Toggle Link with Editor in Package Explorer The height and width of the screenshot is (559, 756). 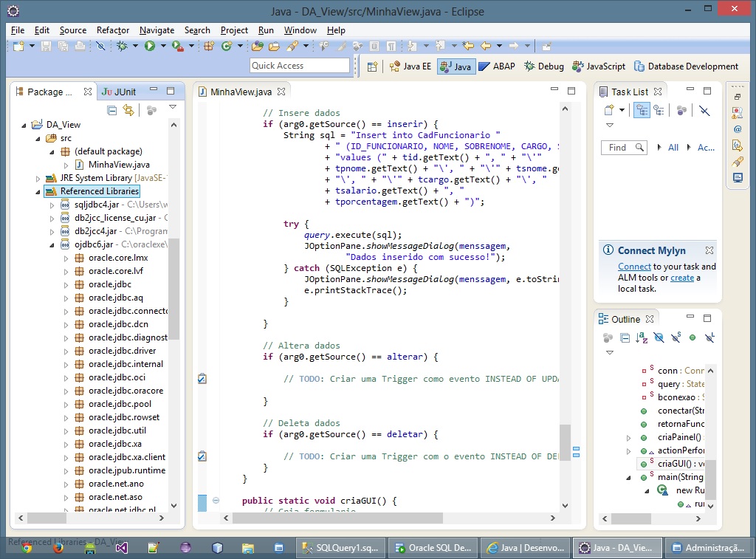(128, 110)
